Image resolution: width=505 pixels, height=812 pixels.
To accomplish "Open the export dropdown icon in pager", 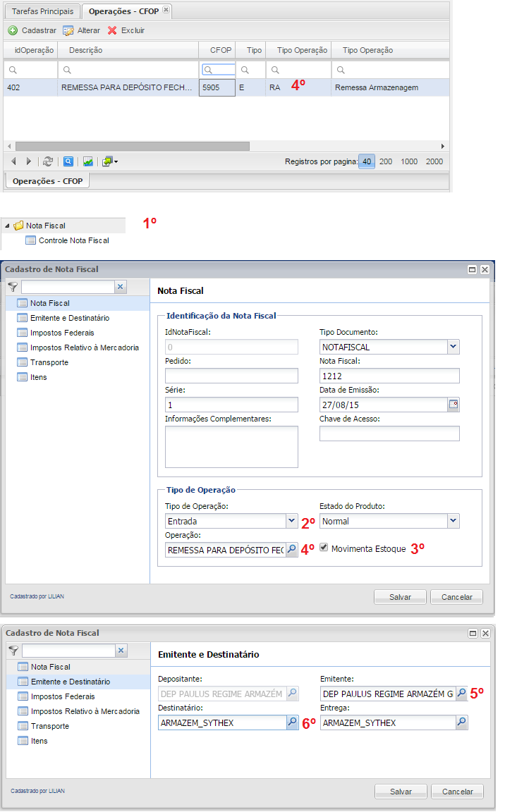I will (110, 161).
